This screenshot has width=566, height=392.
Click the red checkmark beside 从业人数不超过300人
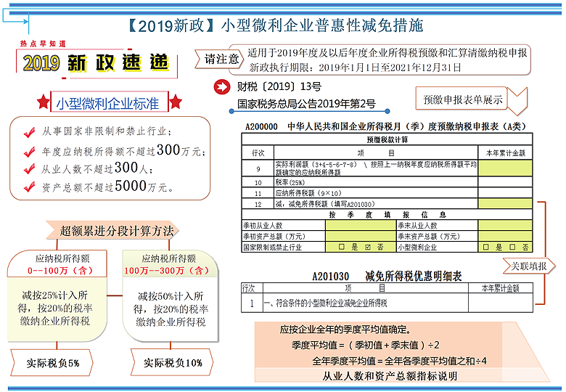(29, 169)
